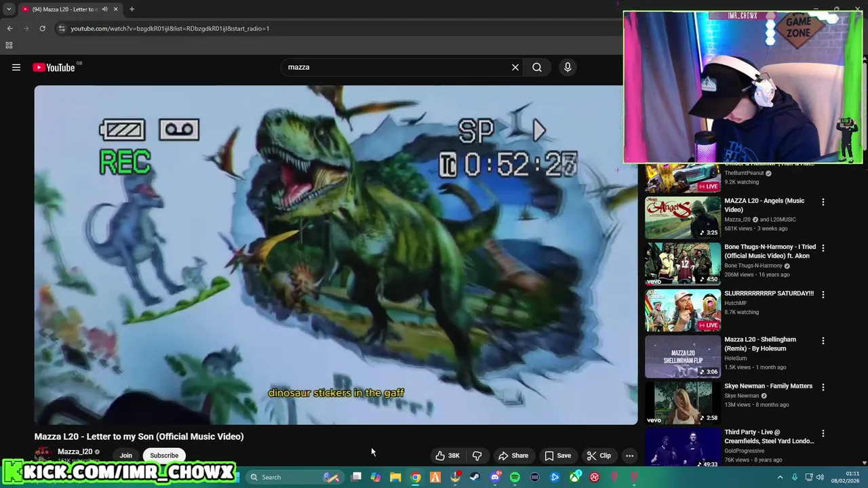This screenshot has height=488, width=868.
Task: Open site info icon in address bar
Action: point(62,28)
